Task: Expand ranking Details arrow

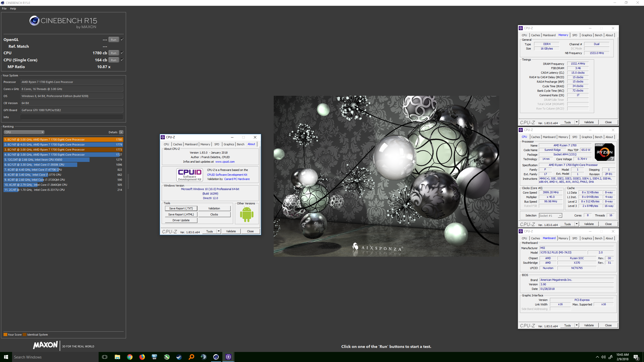Action: click(121, 132)
